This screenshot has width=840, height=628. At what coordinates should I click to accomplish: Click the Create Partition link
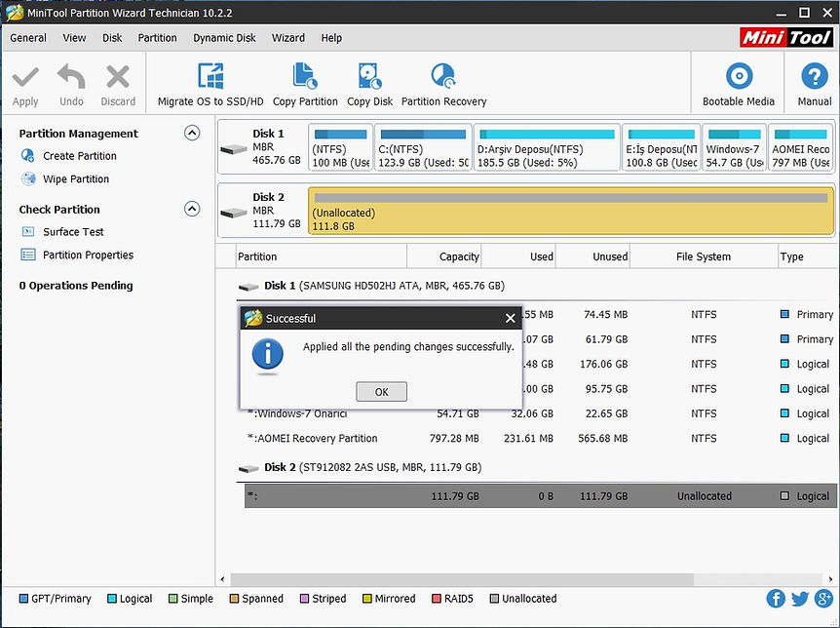pos(80,156)
